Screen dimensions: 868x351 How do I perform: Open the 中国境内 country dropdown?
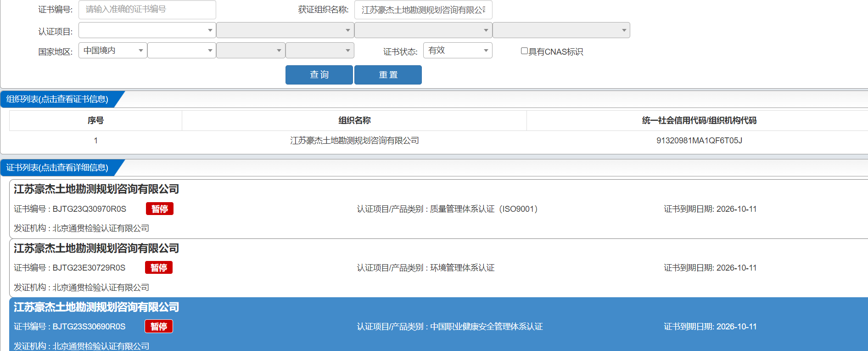[113, 51]
